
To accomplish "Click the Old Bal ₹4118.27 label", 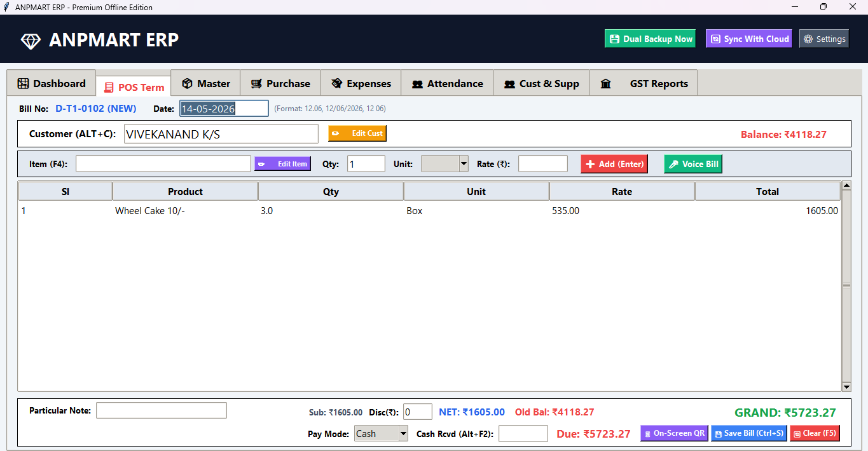I will pyautogui.click(x=555, y=412).
